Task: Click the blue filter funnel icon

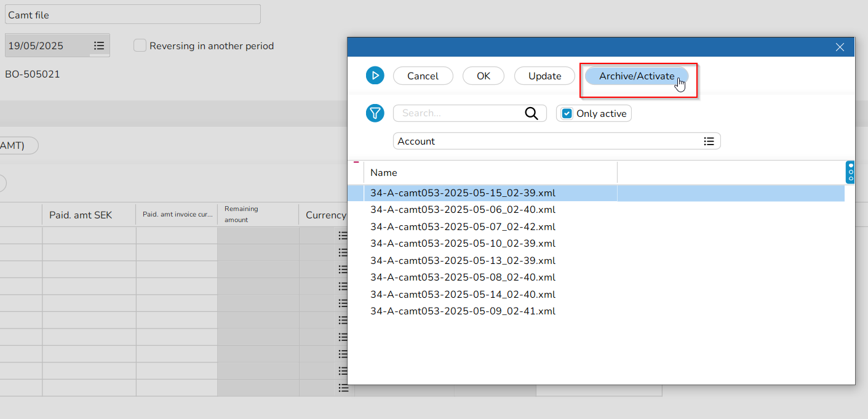Action: tap(375, 113)
